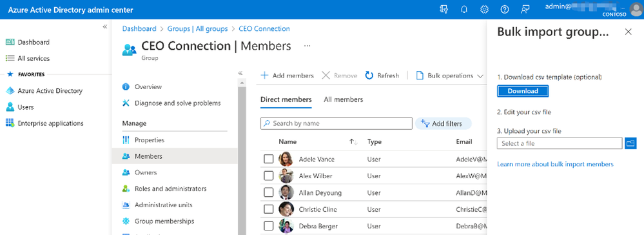Click the Search by name field

point(337,123)
